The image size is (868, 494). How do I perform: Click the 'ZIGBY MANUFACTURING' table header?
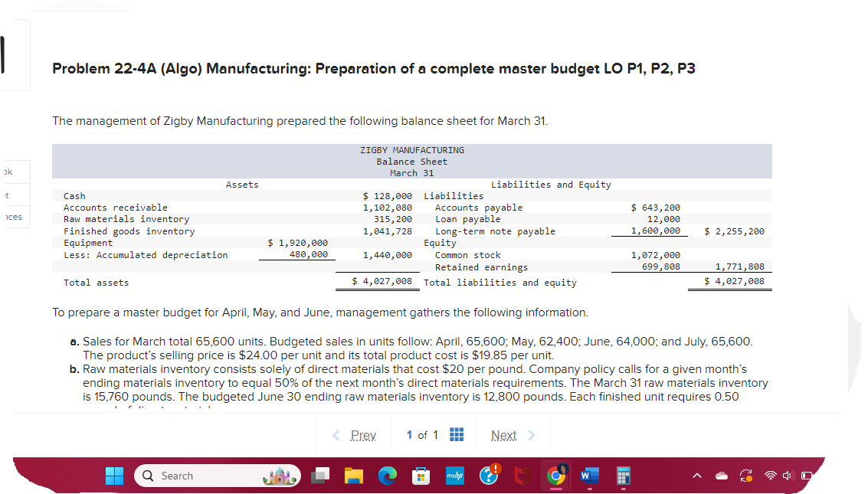412,150
